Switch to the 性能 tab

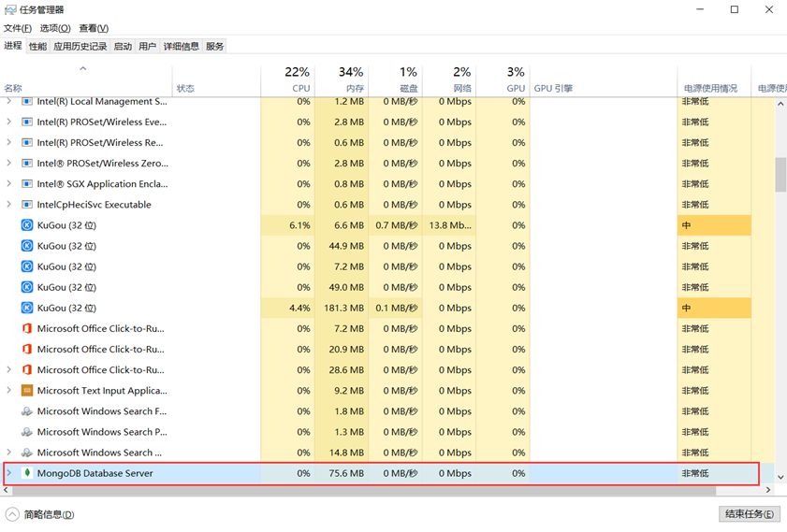tap(37, 46)
